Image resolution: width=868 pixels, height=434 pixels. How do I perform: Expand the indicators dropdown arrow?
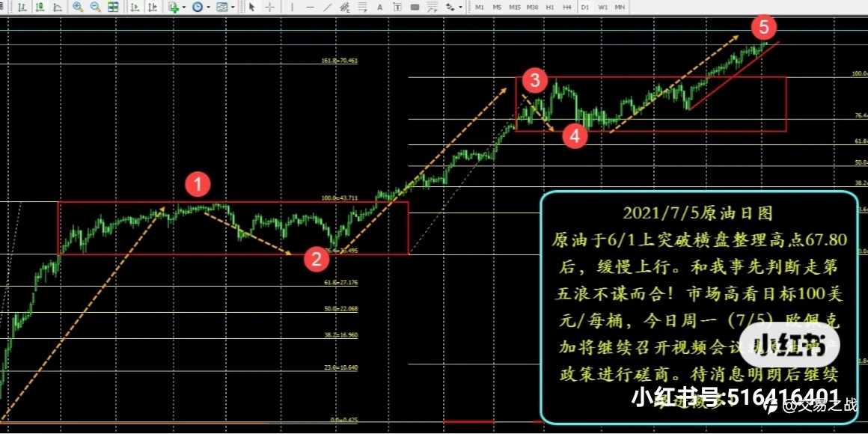(184, 7)
